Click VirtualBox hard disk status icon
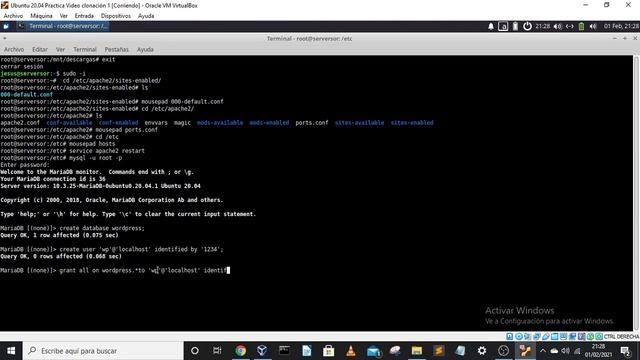640x360 pixels. click(510, 337)
